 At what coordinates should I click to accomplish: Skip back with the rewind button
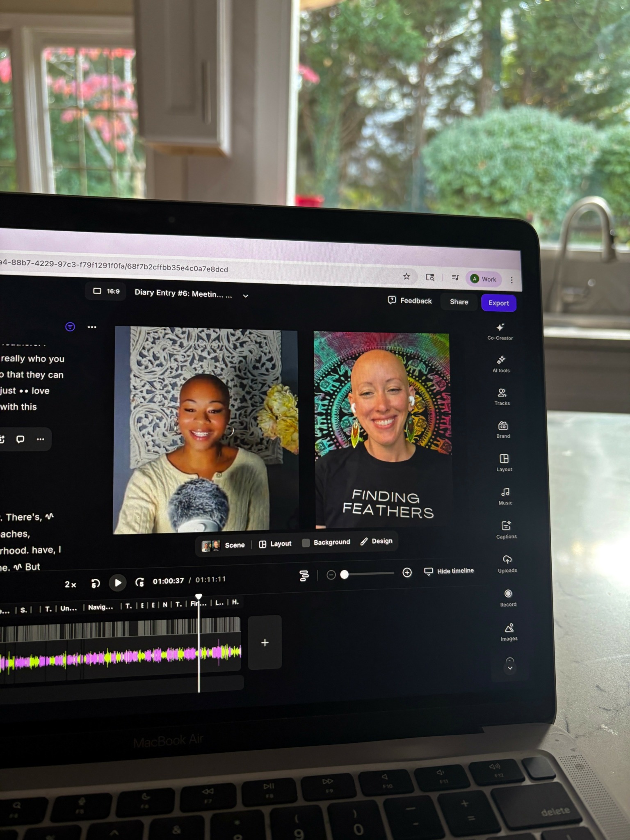pos(95,583)
